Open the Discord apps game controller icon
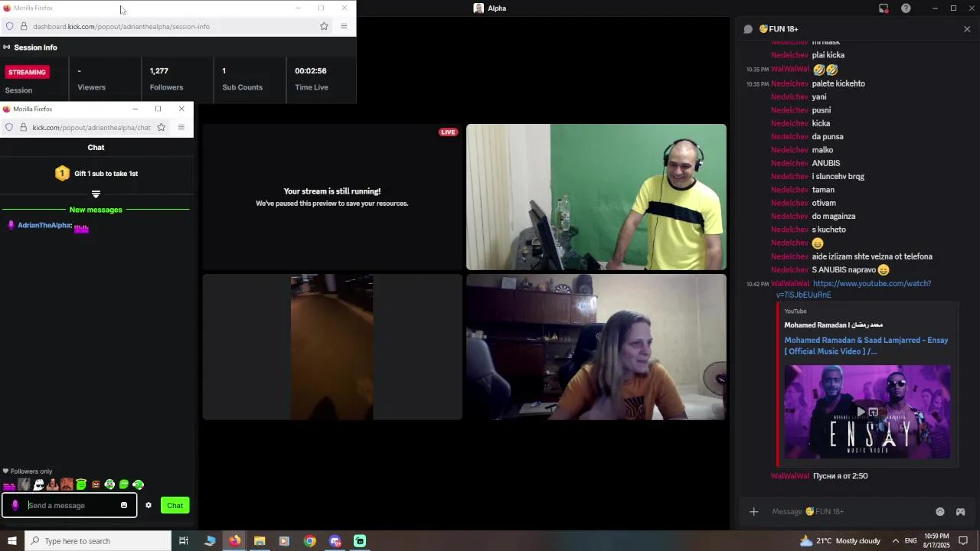 tap(960, 511)
